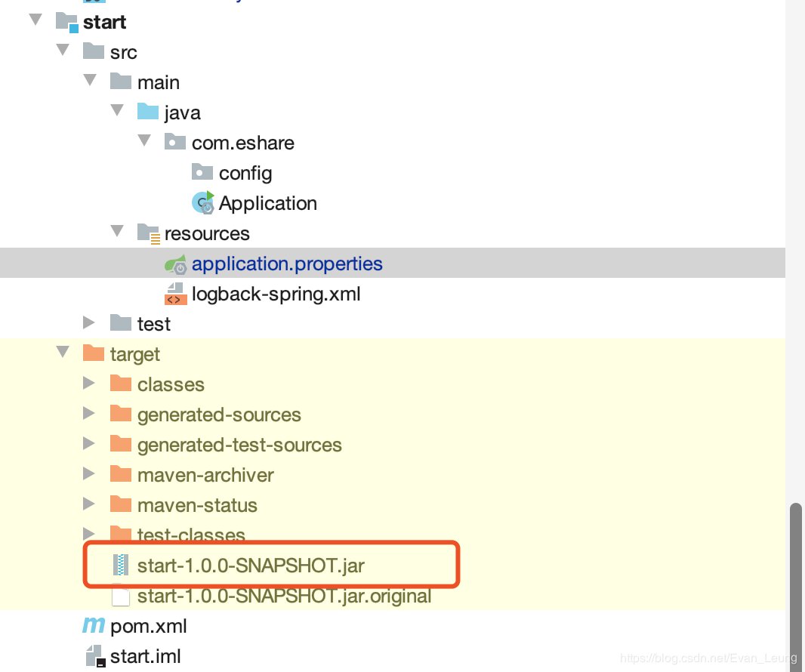The height and width of the screenshot is (672, 805).
Task: Click the start.iml module file icon
Action: tap(95, 656)
